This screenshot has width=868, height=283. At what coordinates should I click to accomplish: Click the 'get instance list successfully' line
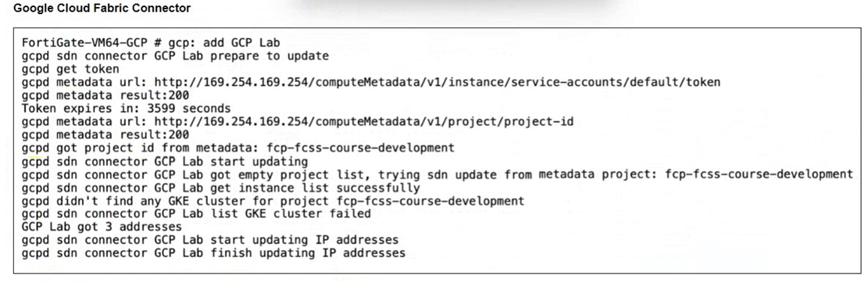coord(221,188)
